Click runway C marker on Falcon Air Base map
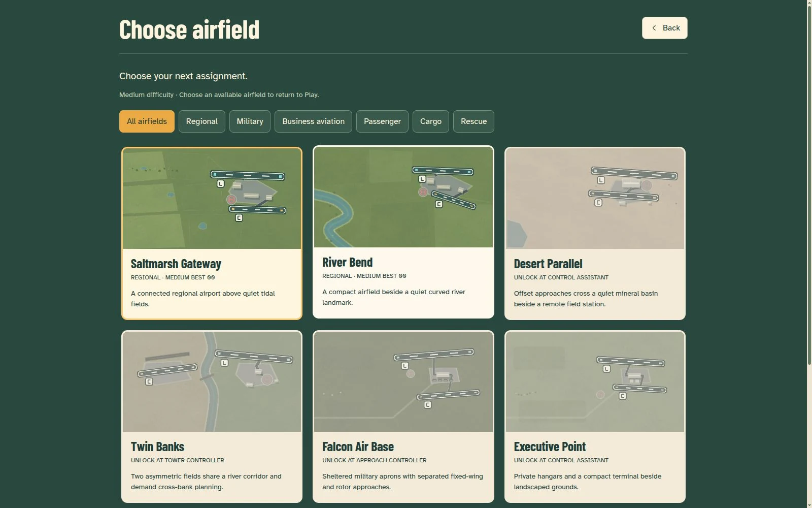 point(428,405)
